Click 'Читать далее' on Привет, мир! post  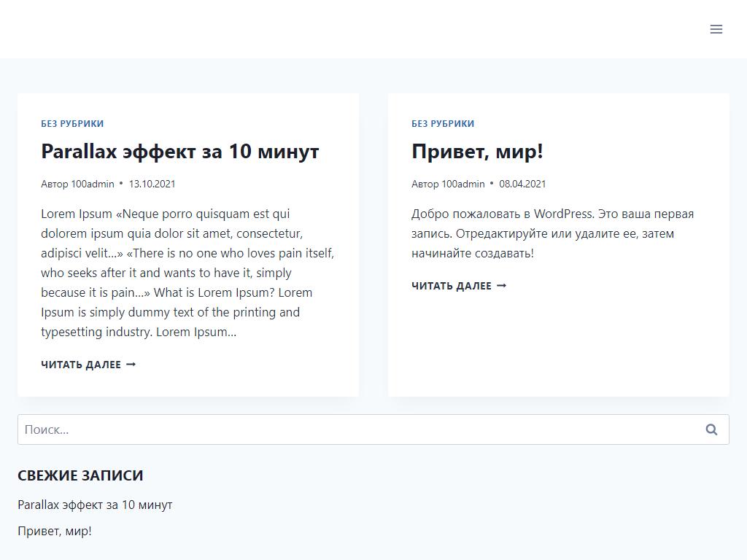click(x=452, y=286)
